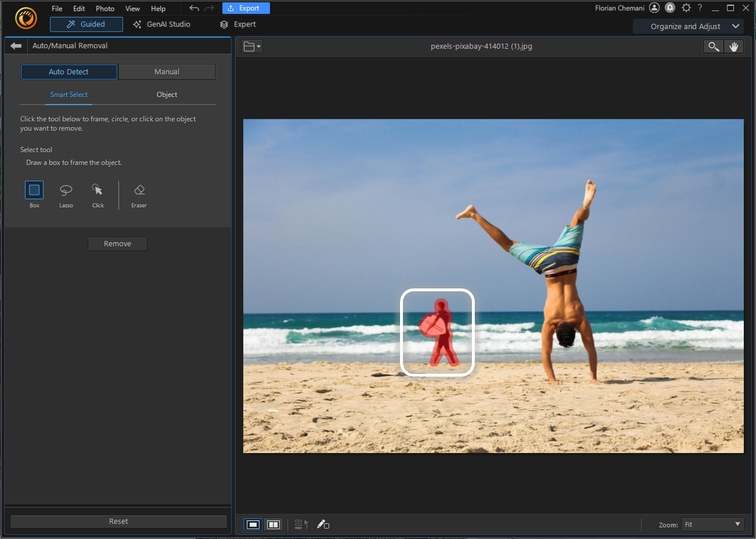The width and height of the screenshot is (756, 539).
Task: Switch to Manual removal mode
Action: (167, 72)
